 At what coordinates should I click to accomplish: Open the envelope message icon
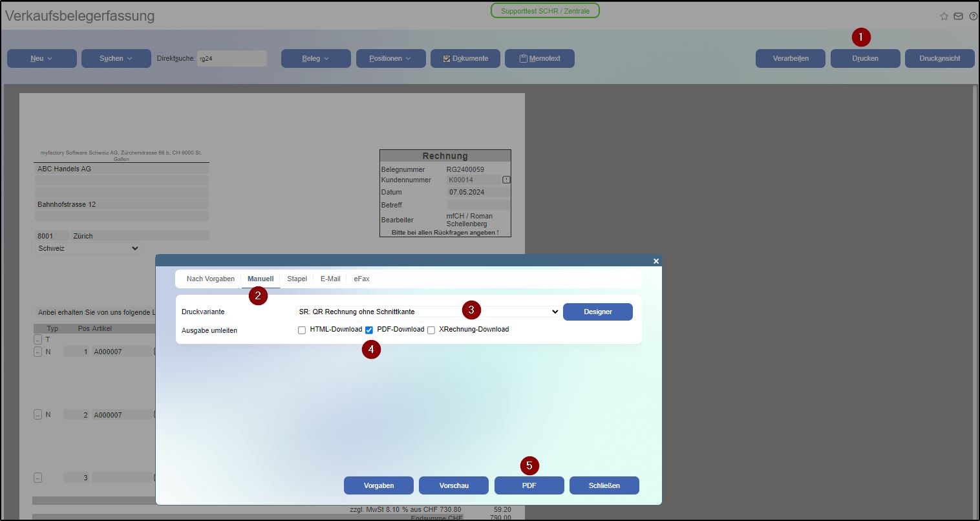[959, 16]
